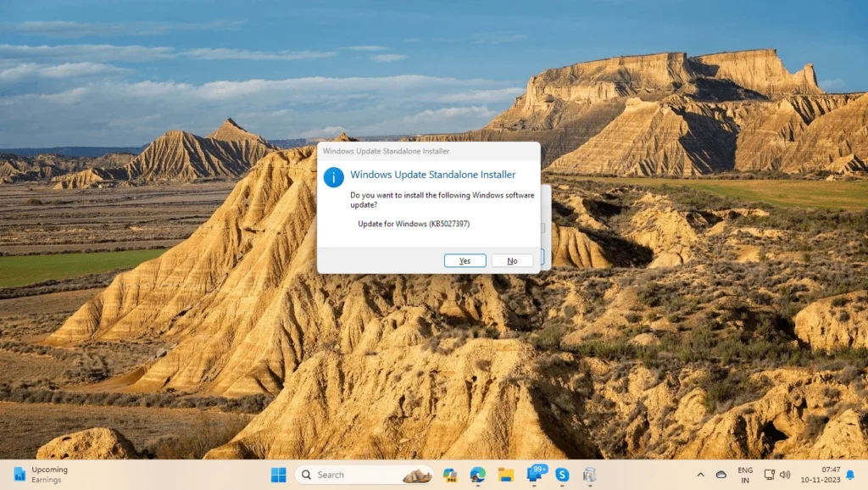Select the Update for Windows (KB5027397) text
The width and height of the screenshot is (868, 490).
point(414,224)
